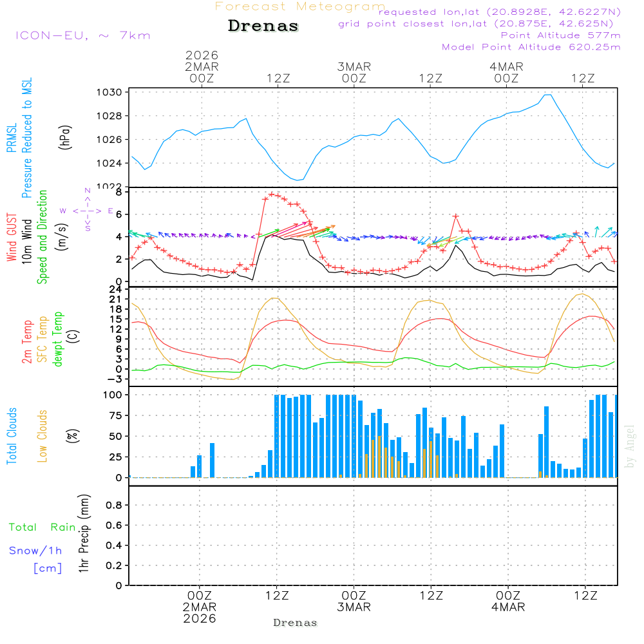Click the green Total Rain label
The width and height of the screenshot is (644, 644).
coord(43,527)
